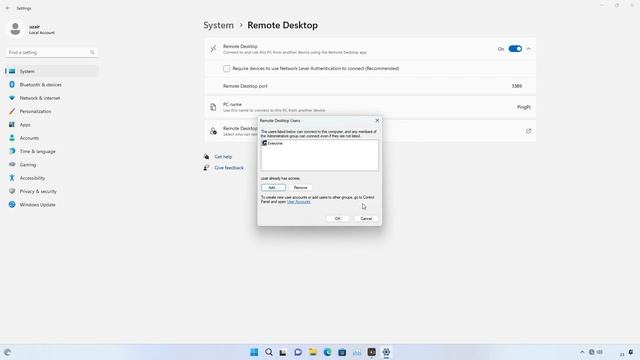Open Windows Update settings page
This screenshot has width=640, height=360.
click(52, 204)
